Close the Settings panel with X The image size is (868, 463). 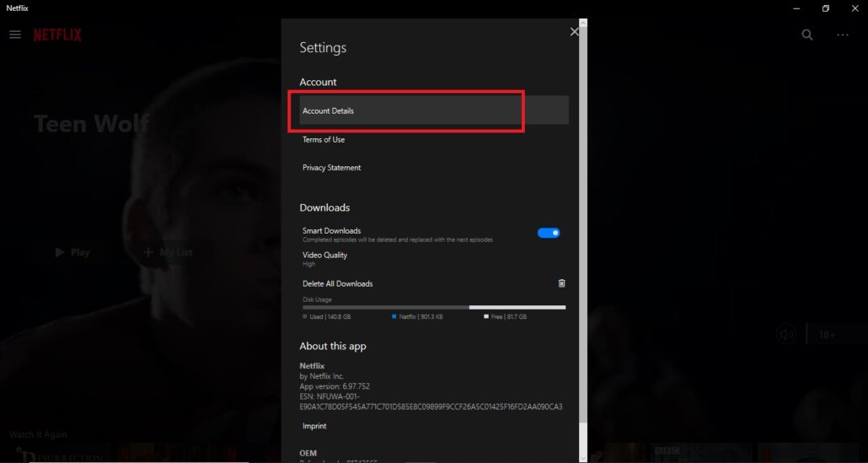tap(574, 32)
